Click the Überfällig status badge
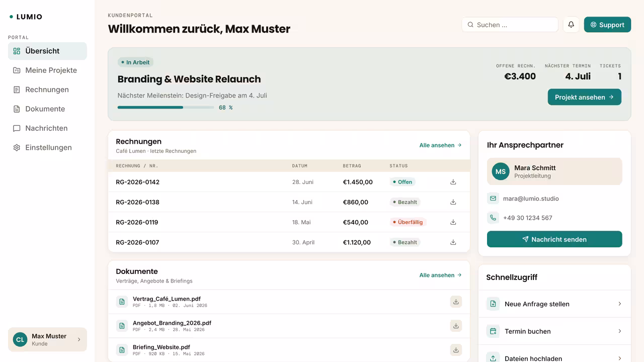This screenshot has width=644, height=362. point(408,222)
